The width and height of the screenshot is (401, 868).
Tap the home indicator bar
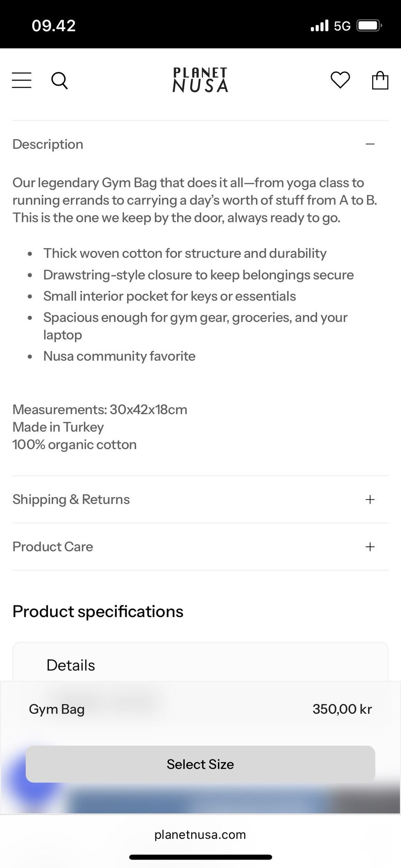coord(200,858)
